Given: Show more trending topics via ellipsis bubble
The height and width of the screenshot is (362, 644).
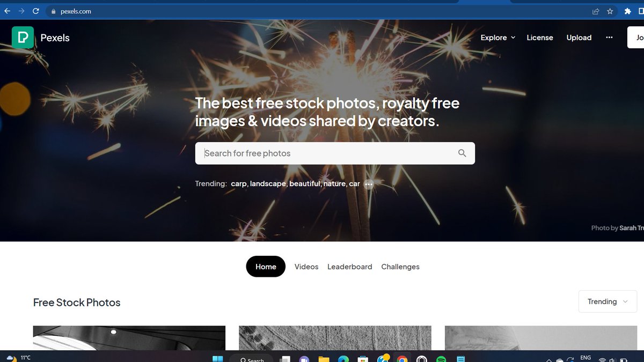Looking at the screenshot, I should coord(368,184).
